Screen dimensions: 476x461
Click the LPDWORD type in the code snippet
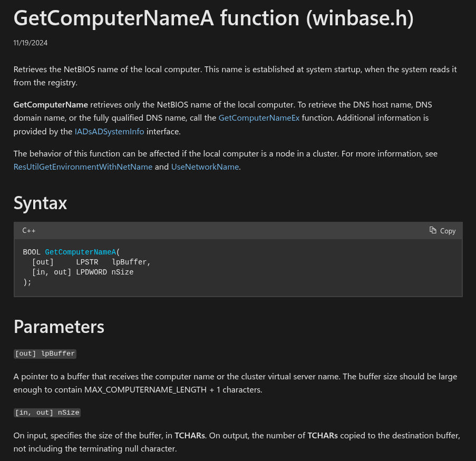click(x=91, y=272)
